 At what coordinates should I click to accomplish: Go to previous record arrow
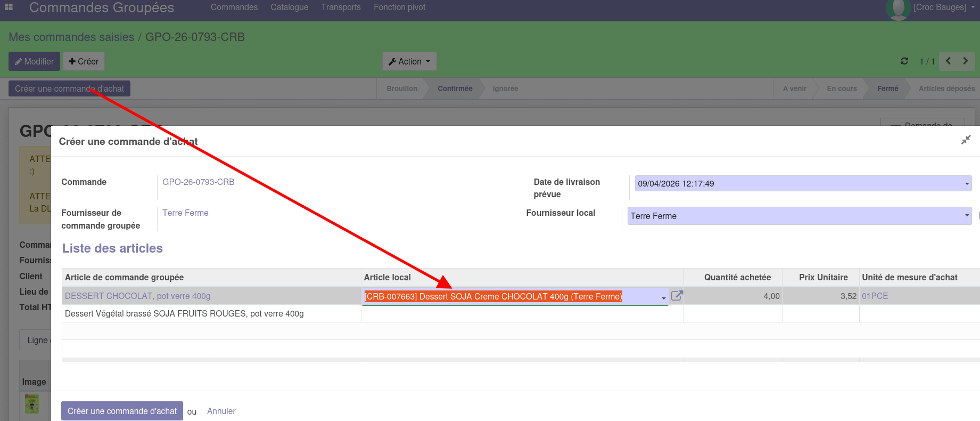click(x=948, y=61)
